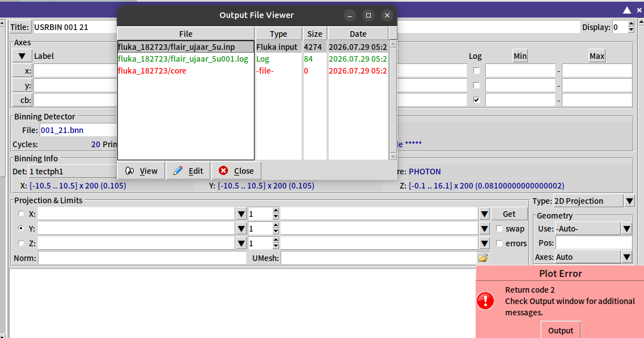Enable the swap checkbox

[x=499, y=229]
